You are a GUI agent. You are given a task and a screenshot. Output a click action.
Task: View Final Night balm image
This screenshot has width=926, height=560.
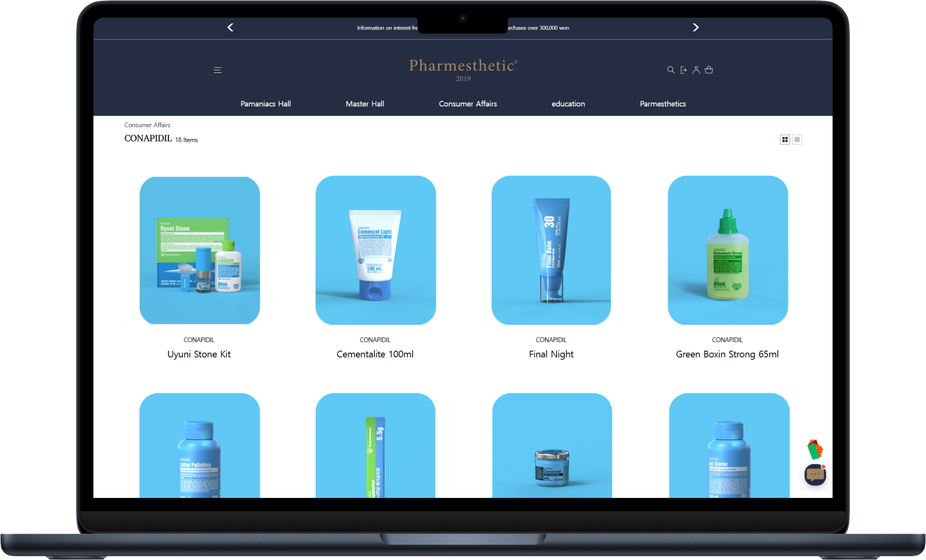[551, 251]
